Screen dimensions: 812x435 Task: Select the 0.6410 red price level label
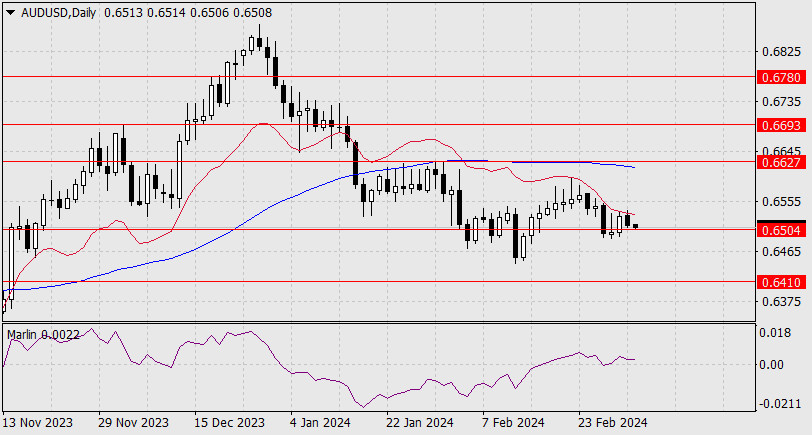point(781,282)
